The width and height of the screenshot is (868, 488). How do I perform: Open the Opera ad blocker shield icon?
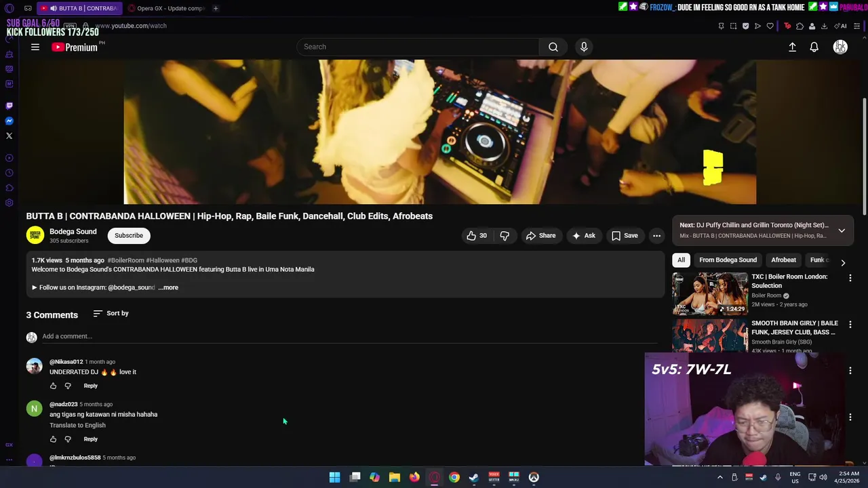click(745, 26)
